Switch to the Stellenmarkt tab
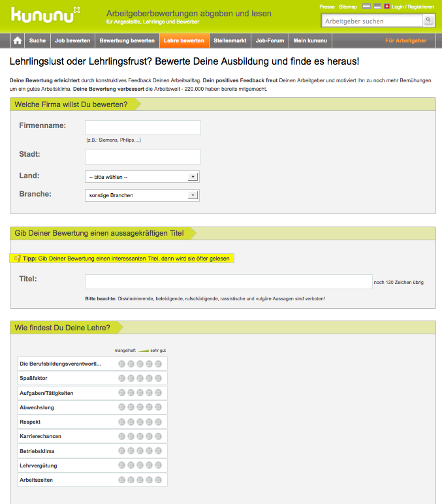 coord(230,40)
